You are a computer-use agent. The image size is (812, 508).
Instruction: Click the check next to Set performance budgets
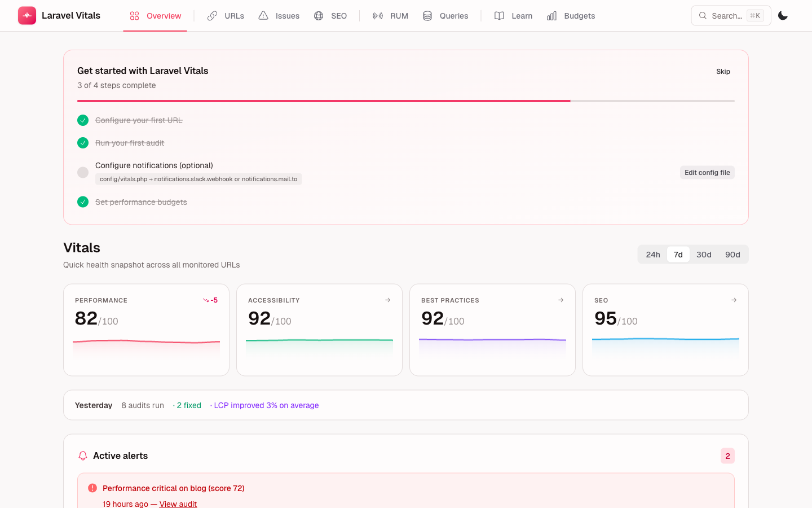(83, 202)
